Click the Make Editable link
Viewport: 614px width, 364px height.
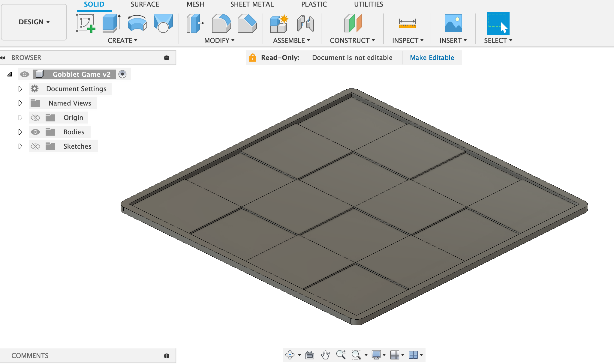pyautogui.click(x=432, y=58)
